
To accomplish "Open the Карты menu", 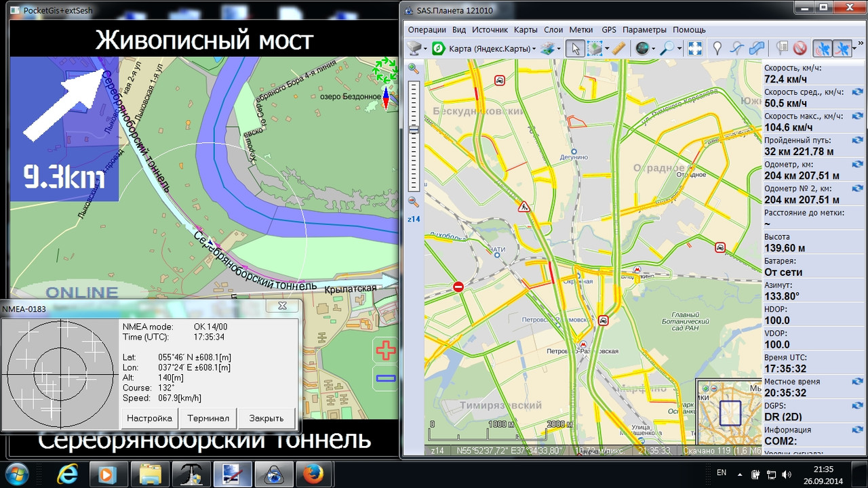I will pos(526,30).
